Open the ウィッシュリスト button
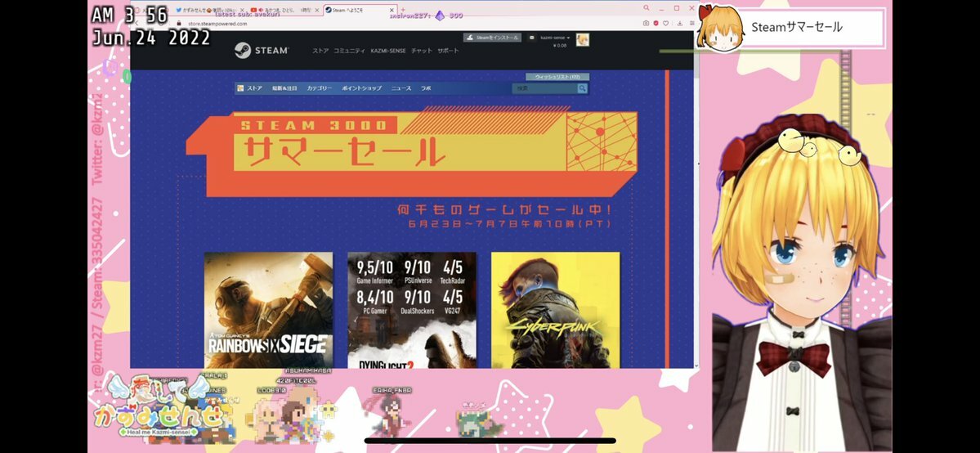This screenshot has height=453, width=980. click(557, 77)
